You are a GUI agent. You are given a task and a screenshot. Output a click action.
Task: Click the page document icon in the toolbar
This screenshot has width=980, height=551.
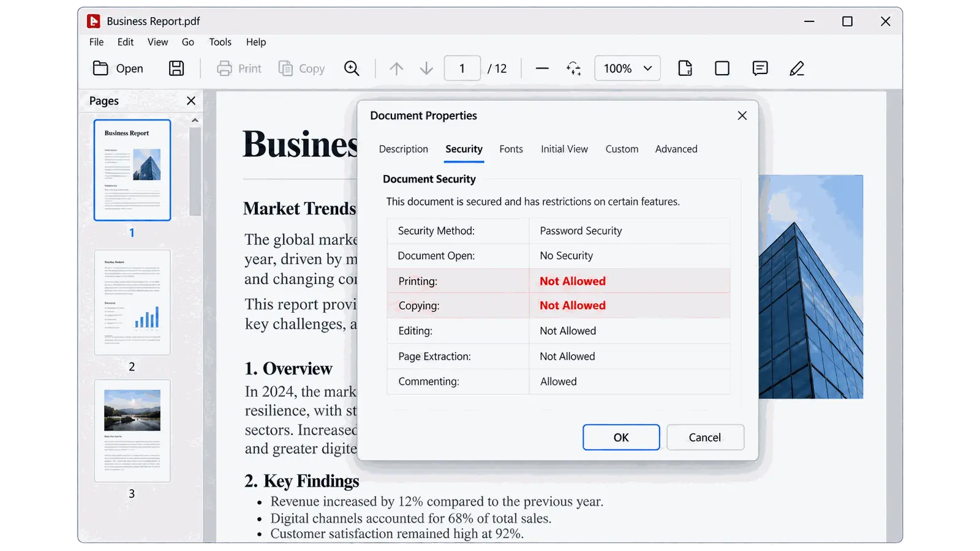coord(685,68)
